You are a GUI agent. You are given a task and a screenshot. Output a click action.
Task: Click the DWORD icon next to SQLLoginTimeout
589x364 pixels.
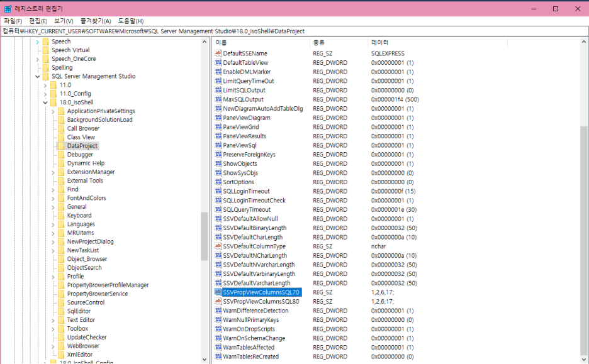tap(218, 191)
